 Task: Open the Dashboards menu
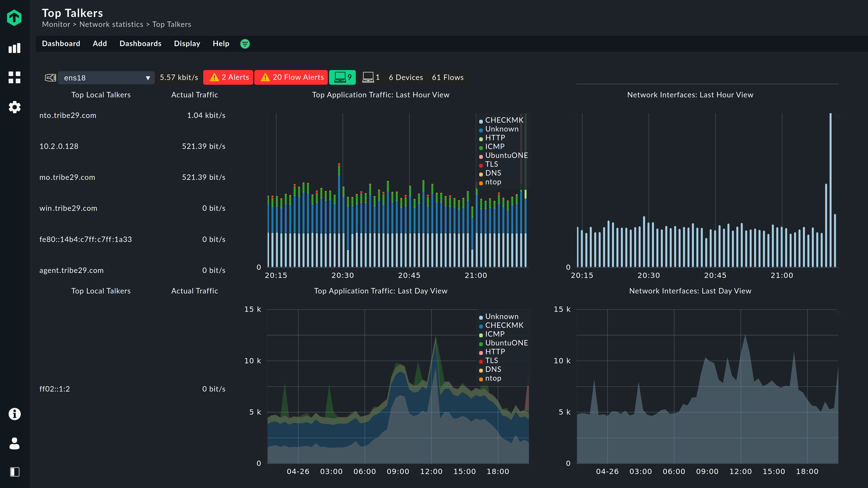140,44
